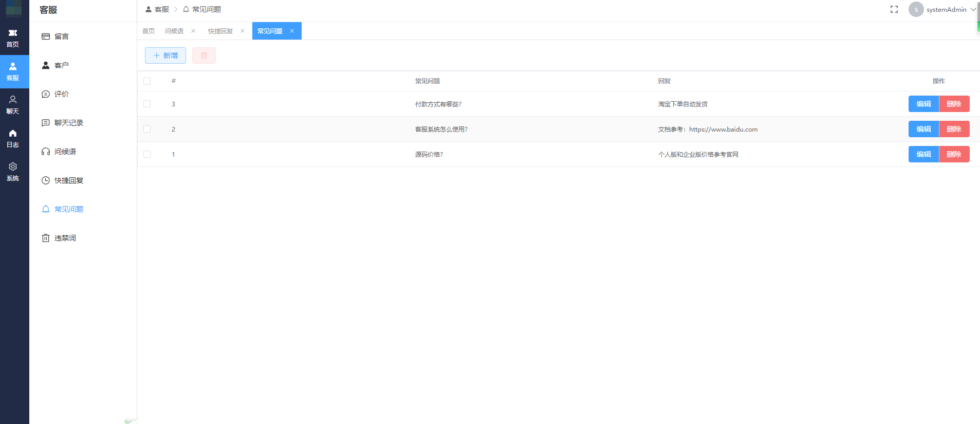This screenshot has width=980, height=424.
Task: Click the 源码价格? question text
Action: [x=429, y=155]
